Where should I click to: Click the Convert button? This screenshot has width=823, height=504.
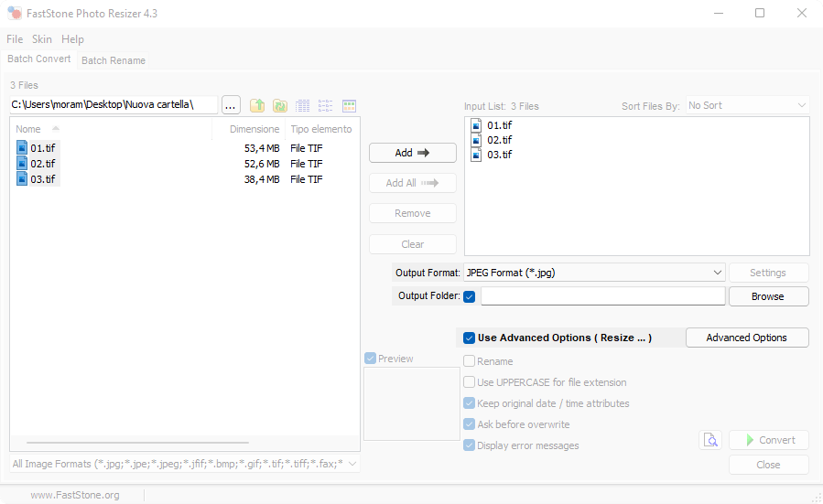click(x=769, y=440)
